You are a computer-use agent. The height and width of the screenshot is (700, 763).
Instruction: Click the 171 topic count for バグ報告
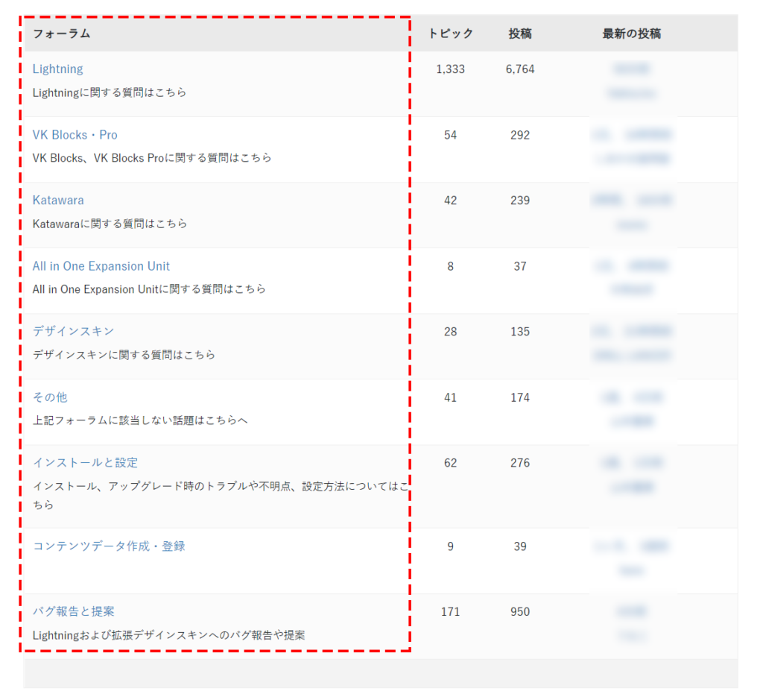point(450,611)
